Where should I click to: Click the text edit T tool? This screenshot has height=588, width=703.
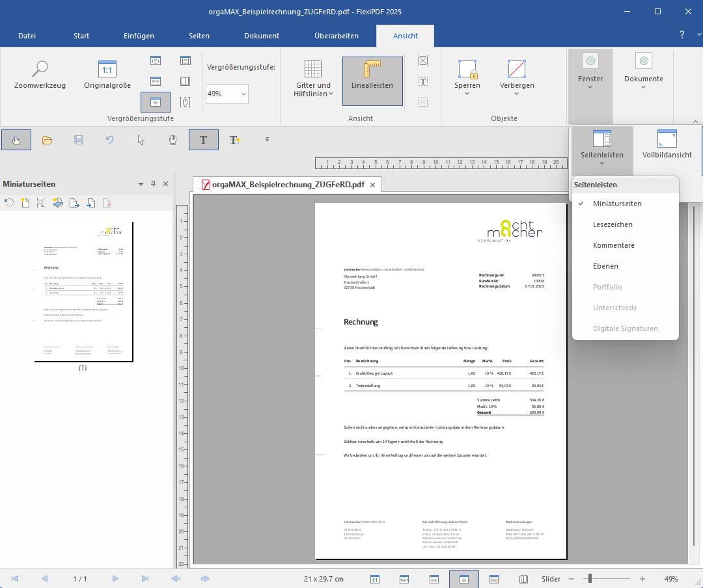coord(203,140)
